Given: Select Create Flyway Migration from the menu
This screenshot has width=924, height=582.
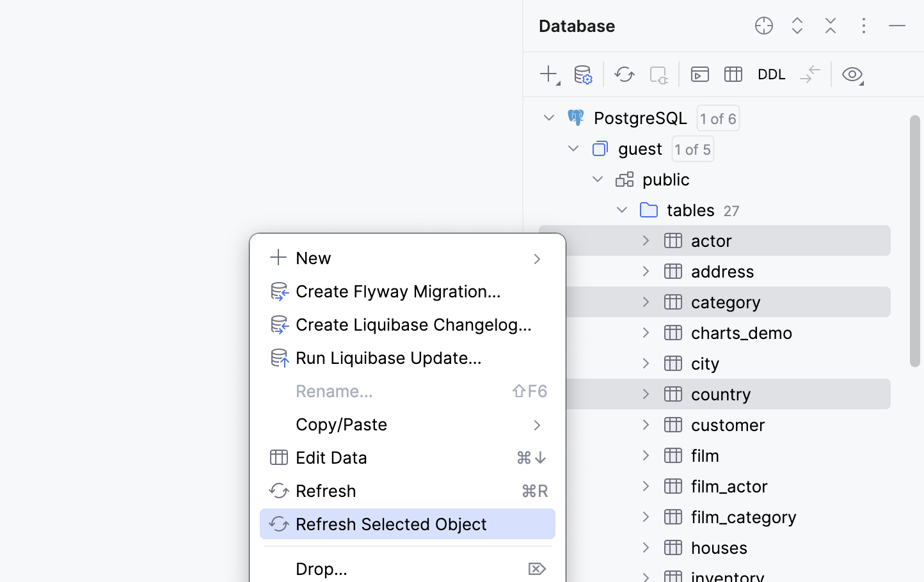Looking at the screenshot, I should 398,292.
